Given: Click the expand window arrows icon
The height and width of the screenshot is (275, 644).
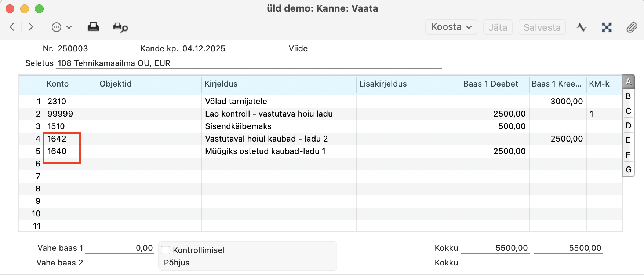Looking at the screenshot, I should [607, 27].
